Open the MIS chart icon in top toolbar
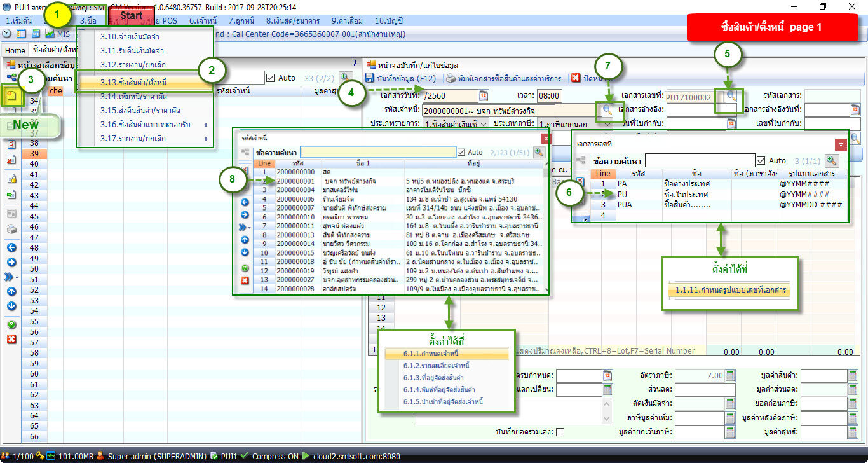 click(x=50, y=34)
